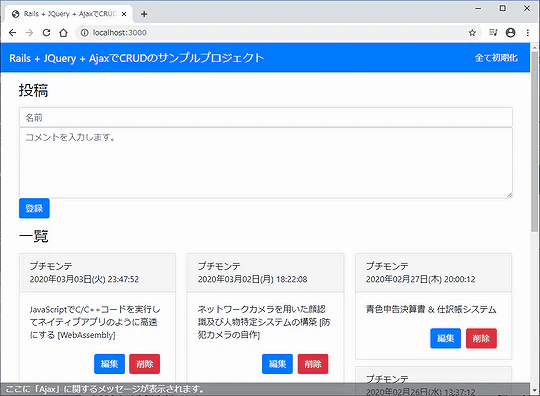Viewport: 540px width, 396px height.
Task: Click the date 2020年03月03日(火) 23:47:52
Action: coord(84,279)
